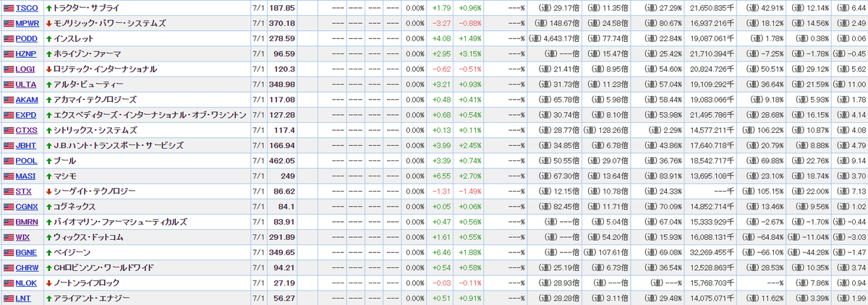Open the LNT ticker link
The width and height of the screenshot is (868, 305).
[24, 298]
